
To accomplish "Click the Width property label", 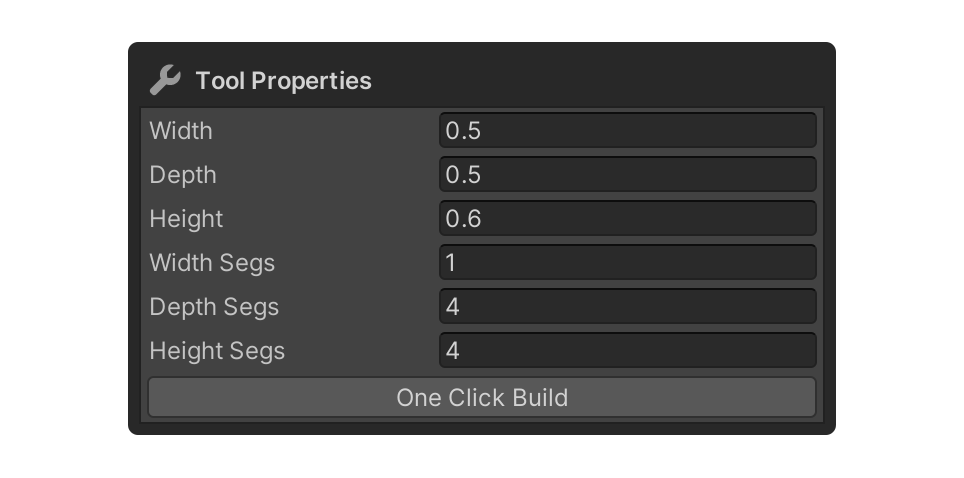I will pyautogui.click(x=181, y=131).
